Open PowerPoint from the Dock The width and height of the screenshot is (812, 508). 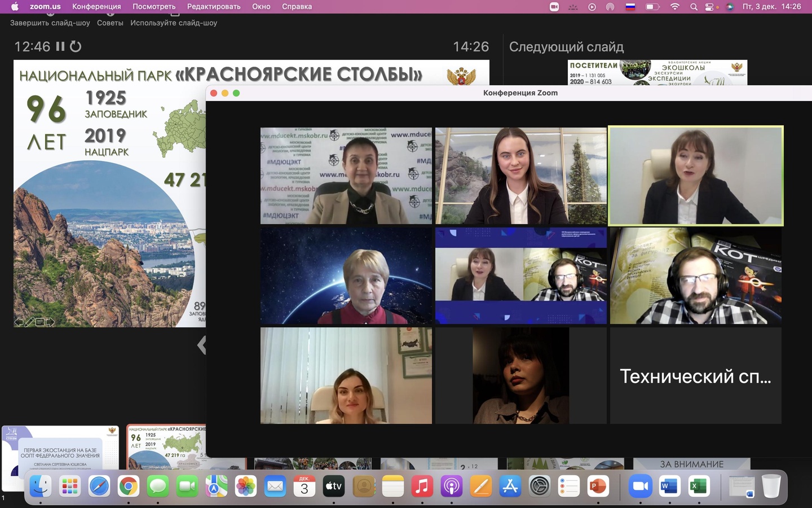tap(598, 486)
